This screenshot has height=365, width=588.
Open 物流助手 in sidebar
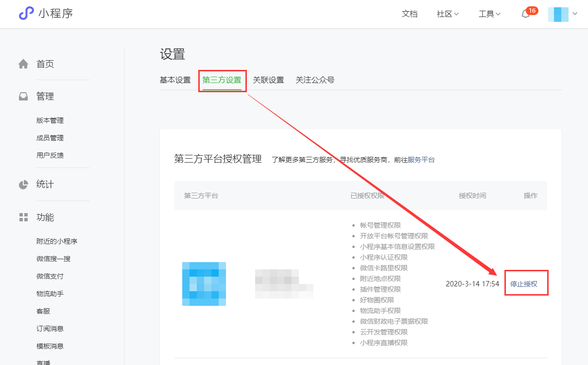pyautogui.click(x=50, y=294)
